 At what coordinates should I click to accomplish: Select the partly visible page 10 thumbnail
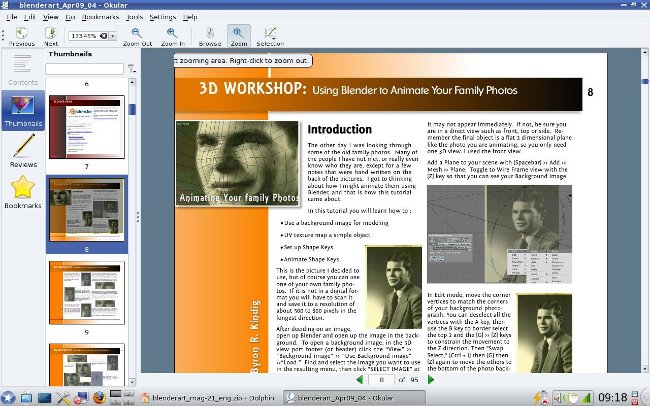(87, 365)
